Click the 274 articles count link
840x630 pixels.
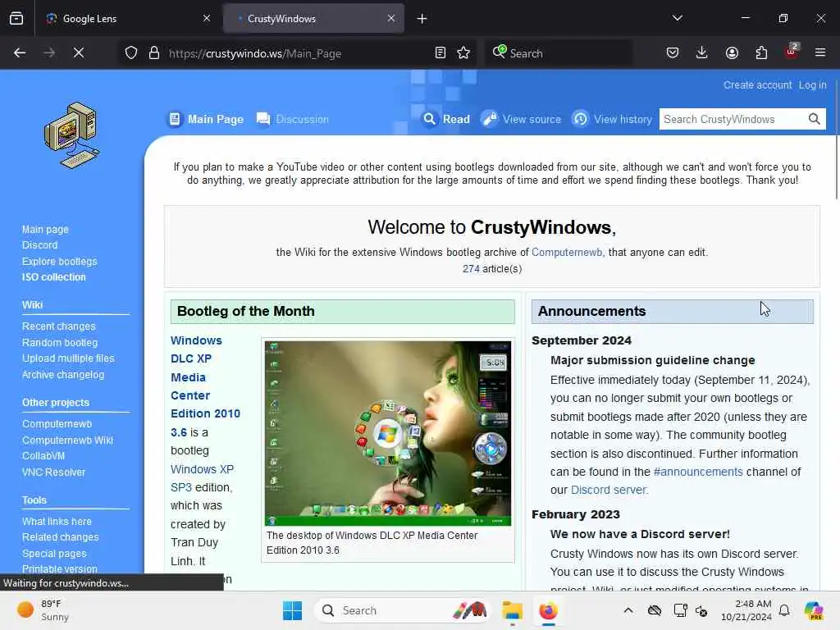pos(471,269)
